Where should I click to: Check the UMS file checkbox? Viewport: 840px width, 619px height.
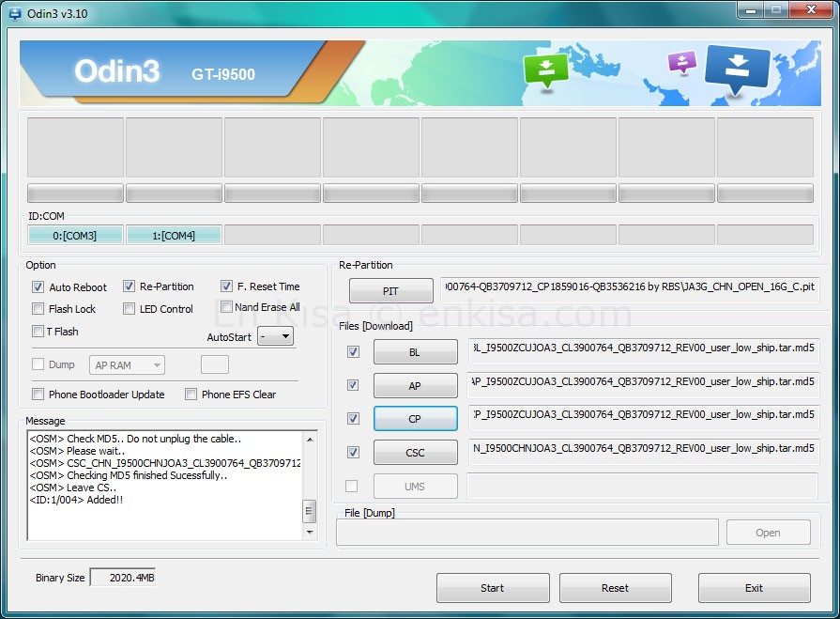pos(351,487)
